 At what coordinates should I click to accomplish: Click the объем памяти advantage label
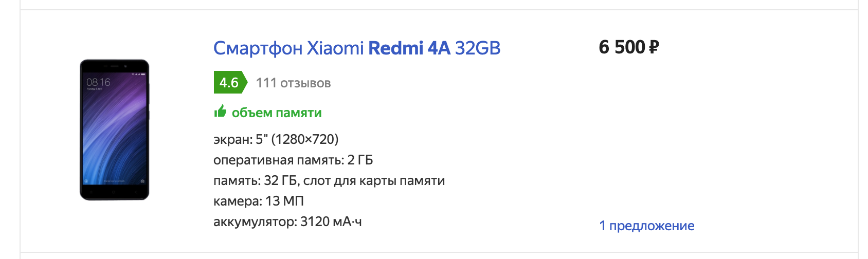click(x=277, y=113)
